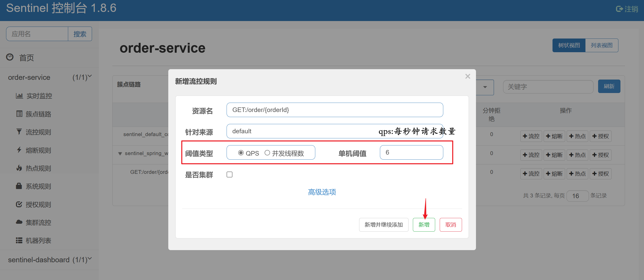Add 熔断 for GET:/order row

coord(554,174)
